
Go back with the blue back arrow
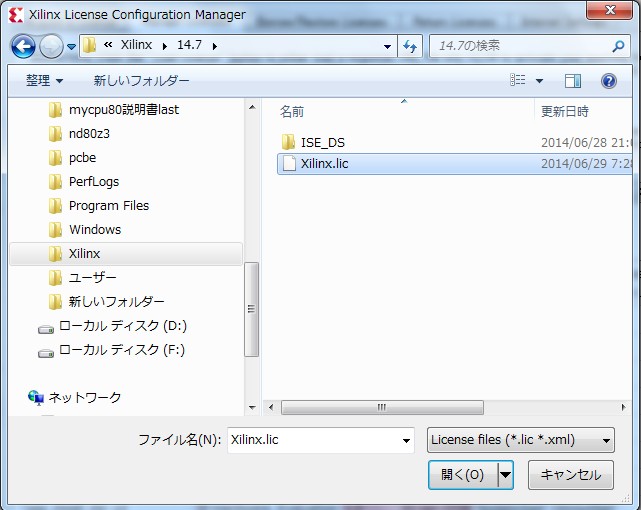(23, 46)
